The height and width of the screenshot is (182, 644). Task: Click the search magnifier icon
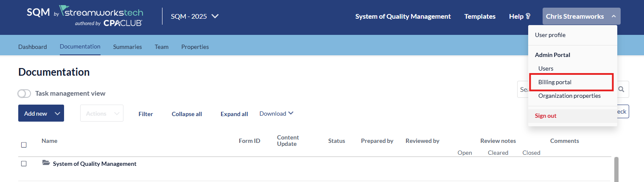tap(622, 89)
